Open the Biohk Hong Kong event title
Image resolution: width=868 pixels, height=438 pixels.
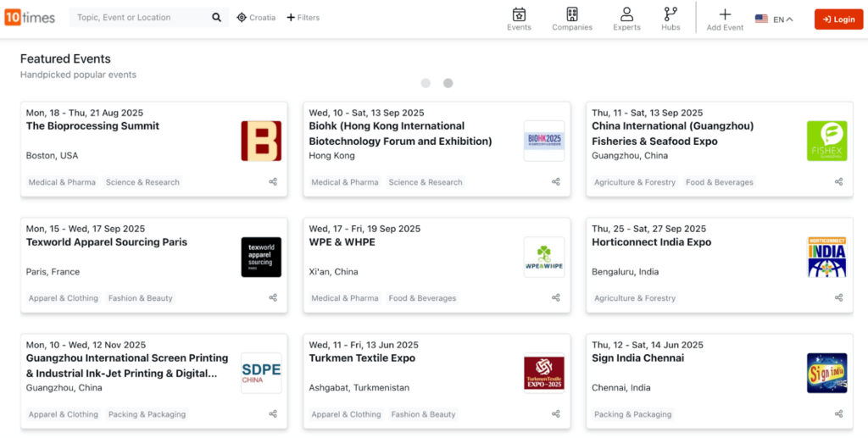pyautogui.click(x=400, y=134)
